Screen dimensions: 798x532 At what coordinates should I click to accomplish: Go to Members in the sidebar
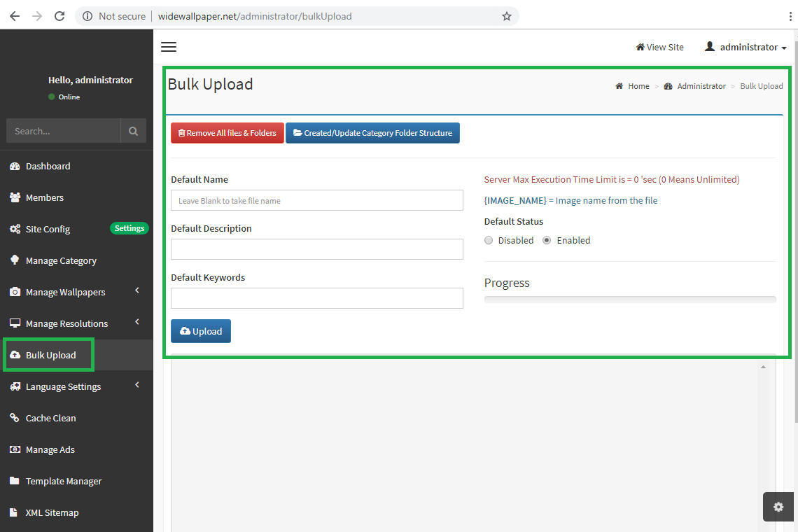tap(45, 197)
